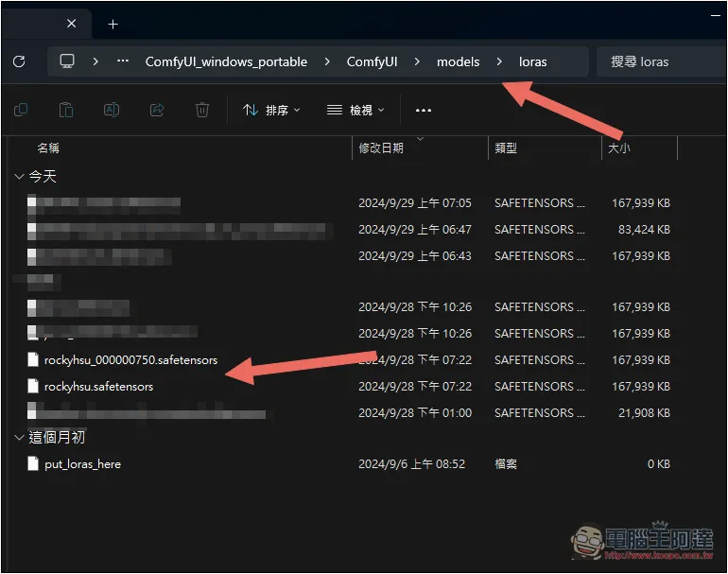The image size is (728, 574).
Task: Go to the ComfyUI folder in the breadcrumb
Action: 372,61
